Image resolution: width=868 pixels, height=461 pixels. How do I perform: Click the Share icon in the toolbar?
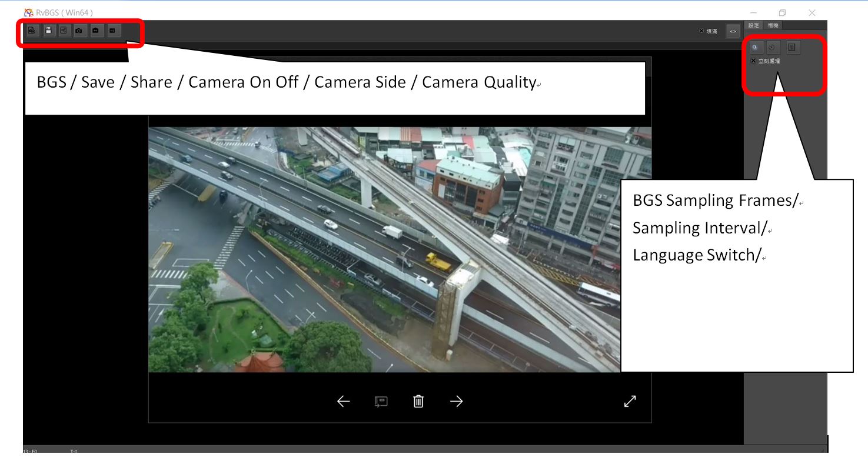pyautogui.click(x=64, y=31)
